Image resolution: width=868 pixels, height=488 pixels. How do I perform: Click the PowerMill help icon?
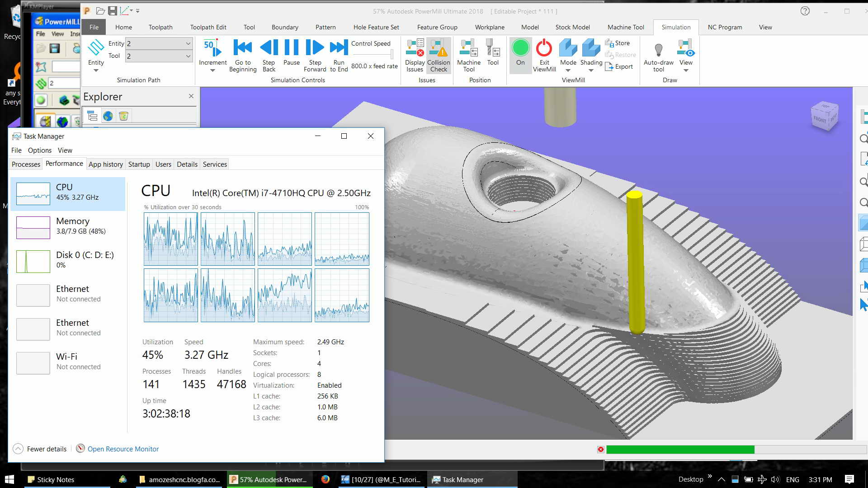pos(805,11)
